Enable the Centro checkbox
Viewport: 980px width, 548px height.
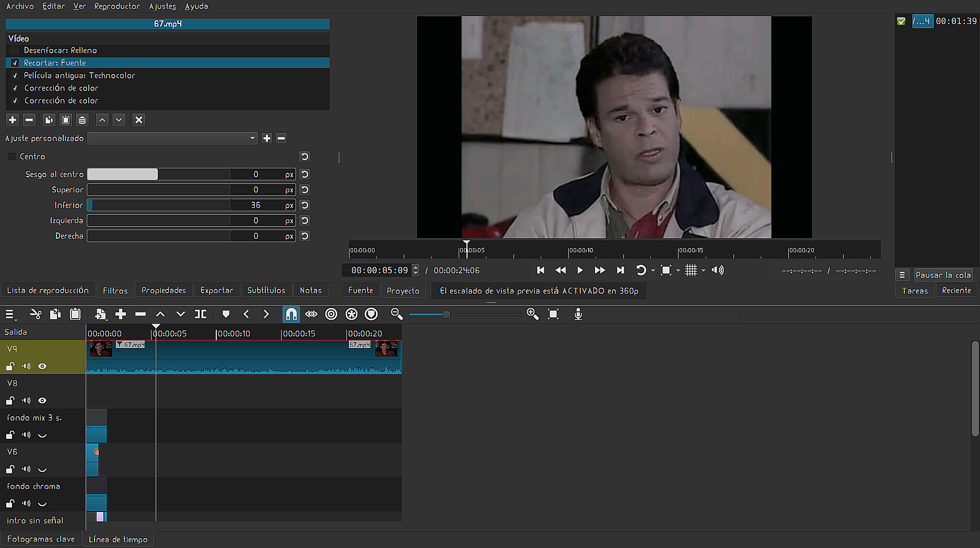pyautogui.click(x=12, y=157)
